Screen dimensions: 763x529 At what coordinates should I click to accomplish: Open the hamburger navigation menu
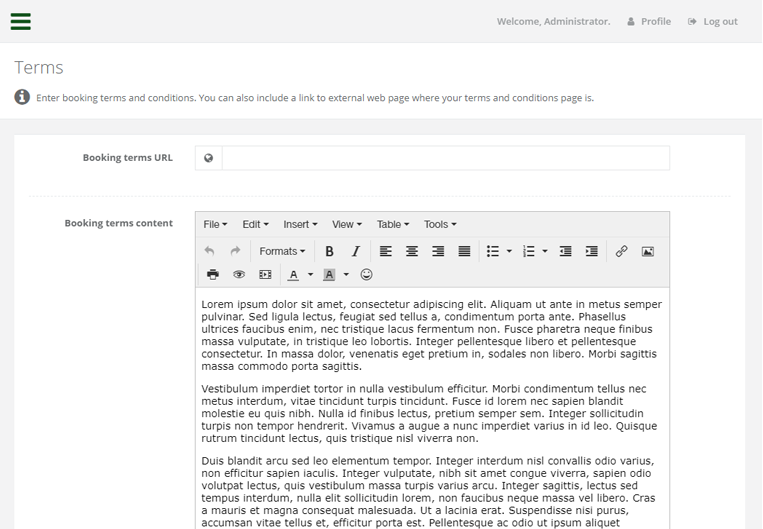(x=20, y=21)
